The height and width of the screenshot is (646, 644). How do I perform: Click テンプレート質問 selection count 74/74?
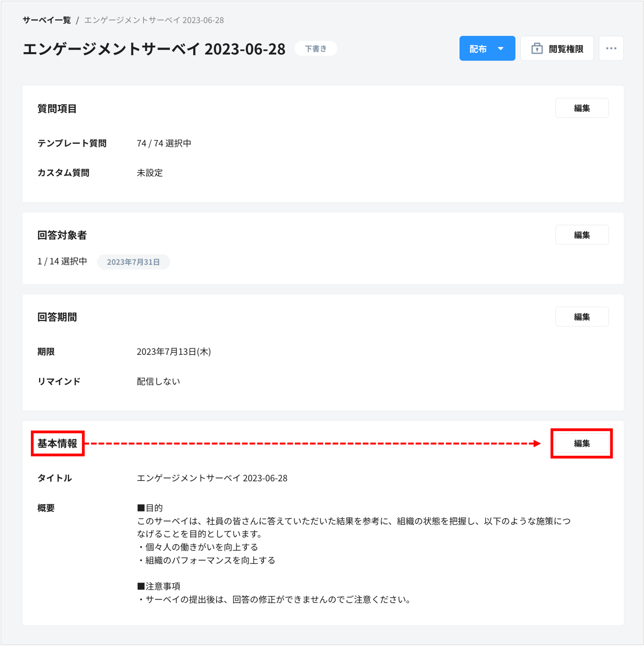164,143
